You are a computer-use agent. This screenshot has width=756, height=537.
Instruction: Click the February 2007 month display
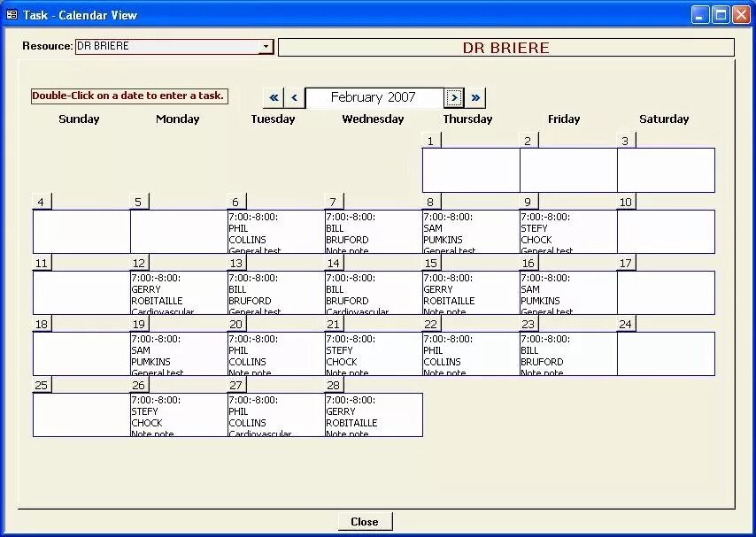click(x=374, y=98)
